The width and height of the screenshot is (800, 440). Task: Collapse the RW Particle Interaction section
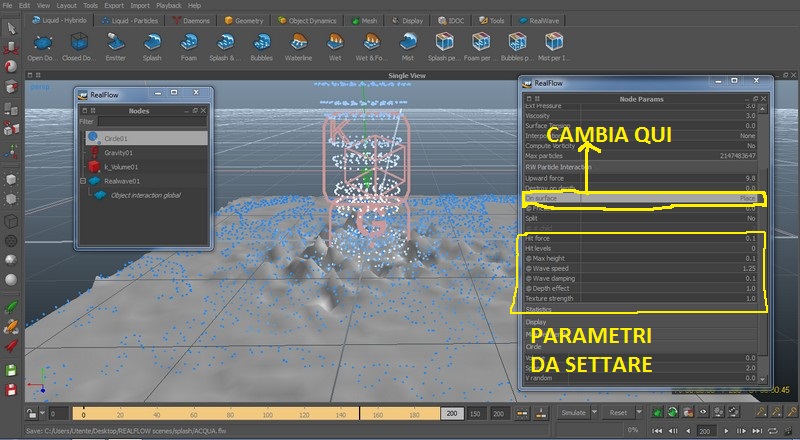(x=641, y=167)
